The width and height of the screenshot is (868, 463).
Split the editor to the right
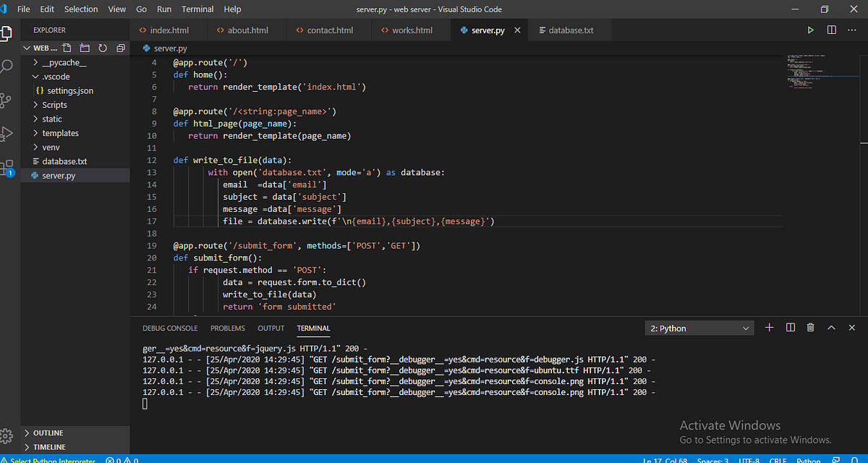point(832,30)
